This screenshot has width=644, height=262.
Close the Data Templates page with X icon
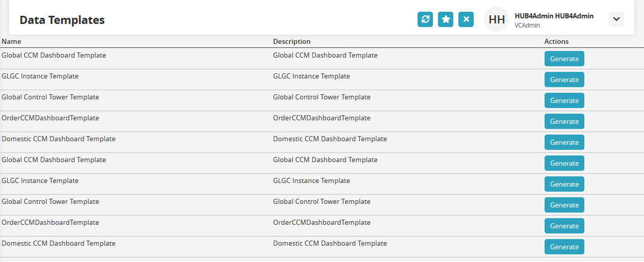point(466,19)
